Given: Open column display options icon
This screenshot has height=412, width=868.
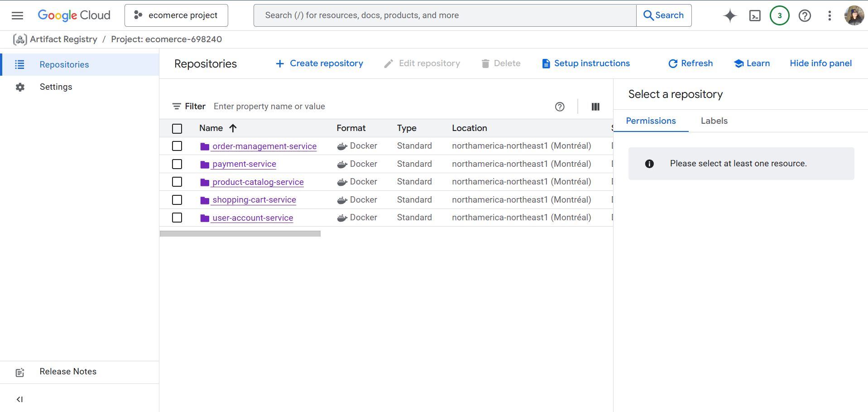Looking at the screenshot, I should coord(595,107).
